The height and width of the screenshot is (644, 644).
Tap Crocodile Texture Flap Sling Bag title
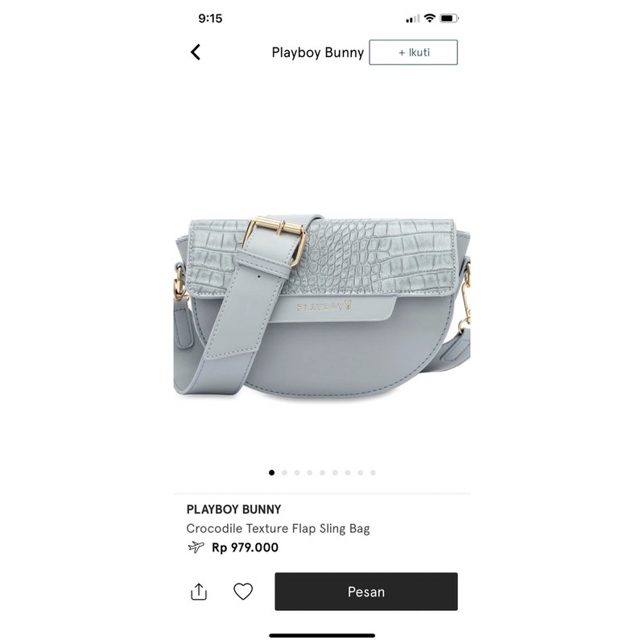coord(278,529)
